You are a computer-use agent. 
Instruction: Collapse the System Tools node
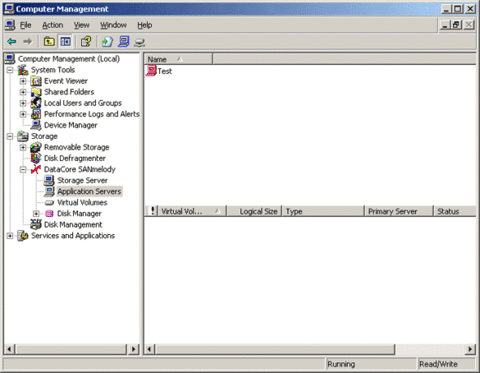click(x=10, y=70)
